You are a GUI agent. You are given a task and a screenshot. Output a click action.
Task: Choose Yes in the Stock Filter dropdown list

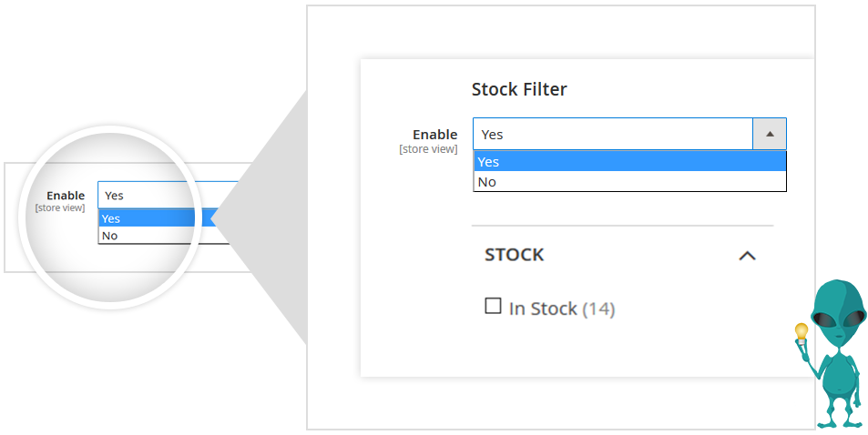628,162
